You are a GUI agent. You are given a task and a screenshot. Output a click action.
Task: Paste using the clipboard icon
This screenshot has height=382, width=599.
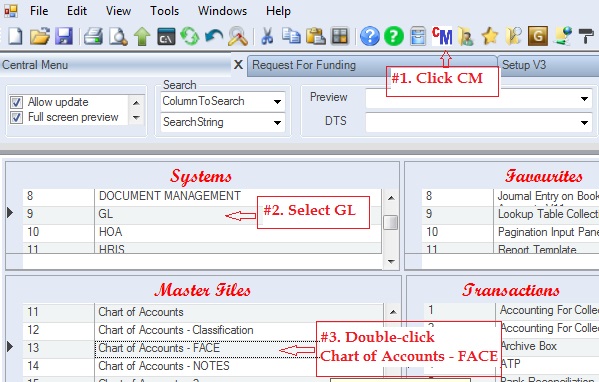pyautogui.click(x=316, y=36)
